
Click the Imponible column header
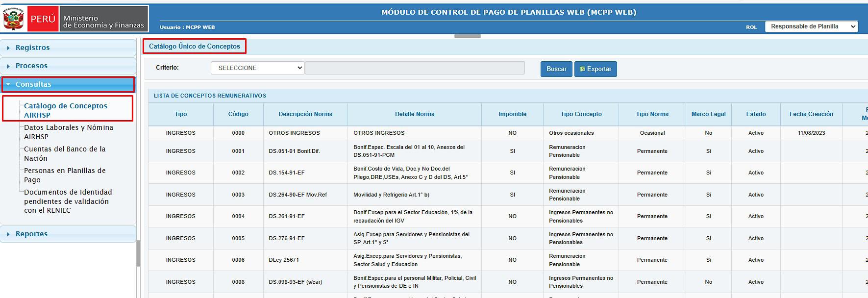point(512,114)
